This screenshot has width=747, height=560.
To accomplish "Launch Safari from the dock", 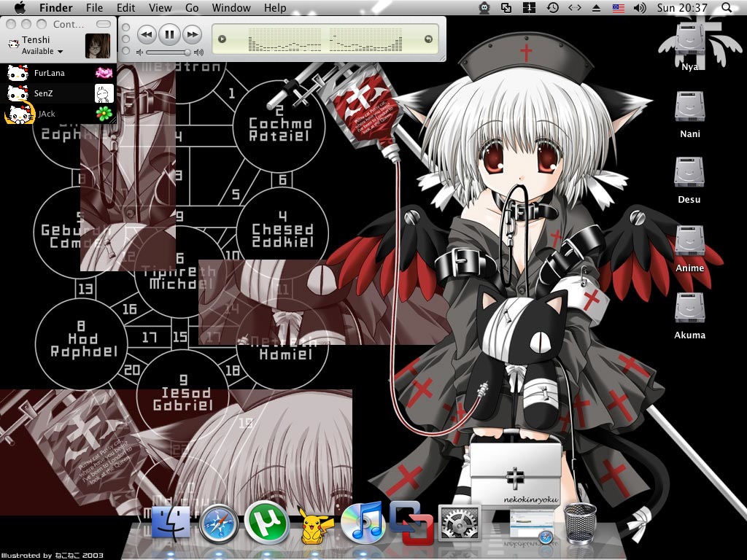I will click(x=219, y=524).
